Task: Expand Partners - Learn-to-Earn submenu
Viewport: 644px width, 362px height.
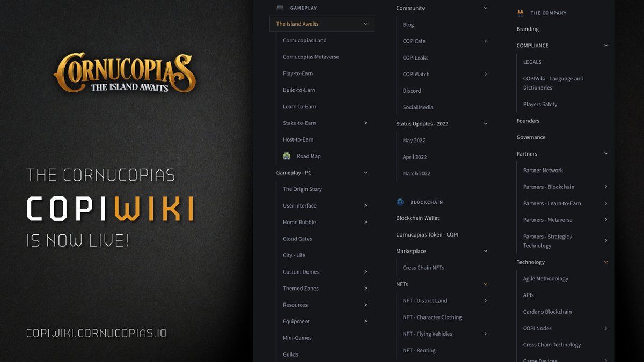Action: 606,203
